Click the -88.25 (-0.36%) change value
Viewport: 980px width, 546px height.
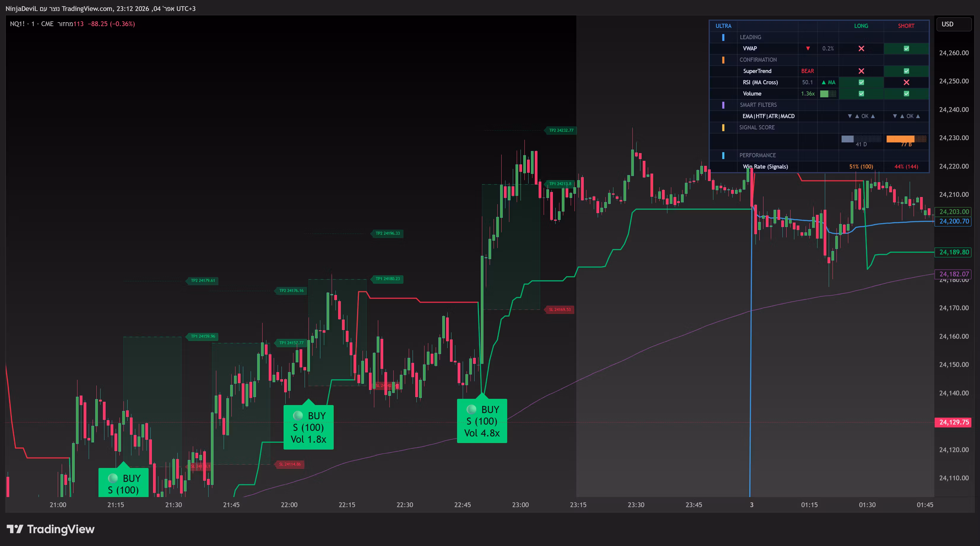click(112, 24)
